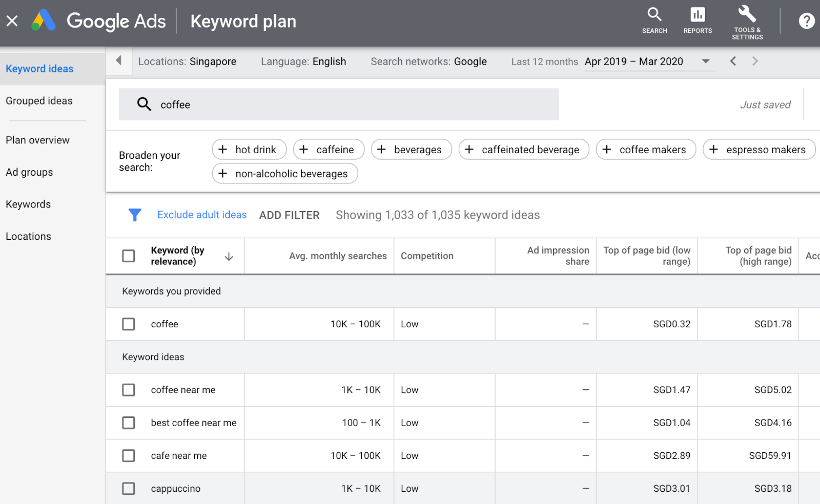Select all keywords via header checkbox

(x=128, y=256)
